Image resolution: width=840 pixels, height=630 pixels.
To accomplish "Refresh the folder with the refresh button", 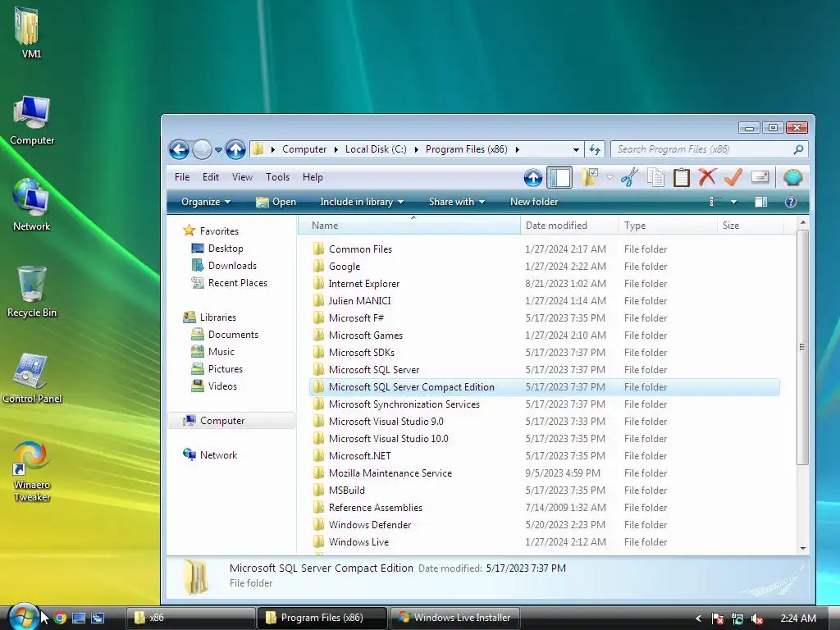I will tap(595, 149).
